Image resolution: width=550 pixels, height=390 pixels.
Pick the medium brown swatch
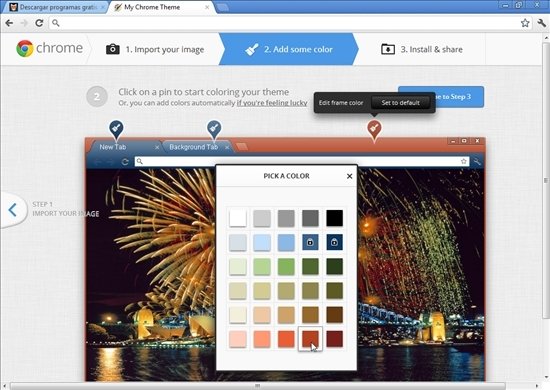[x=310, y=315]
